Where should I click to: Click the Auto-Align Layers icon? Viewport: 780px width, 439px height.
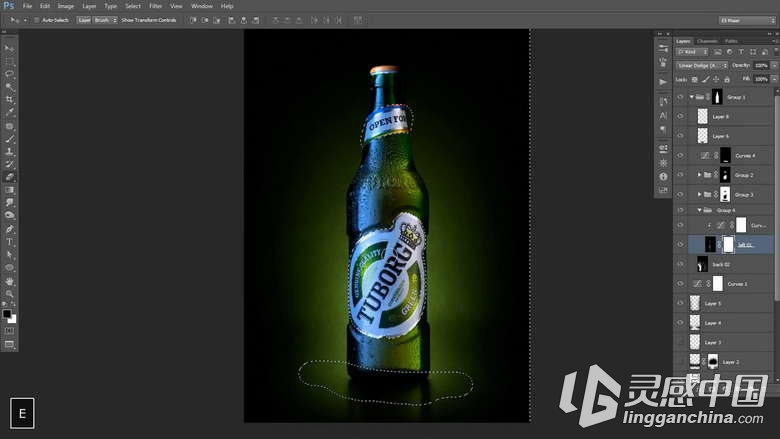point(358,20)
